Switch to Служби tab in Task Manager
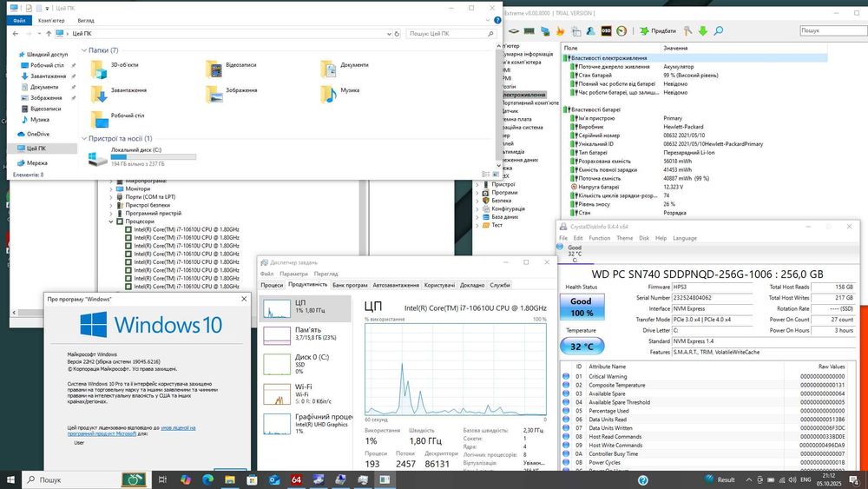Viewport: 868px width, 489px height. coord(500,285)
